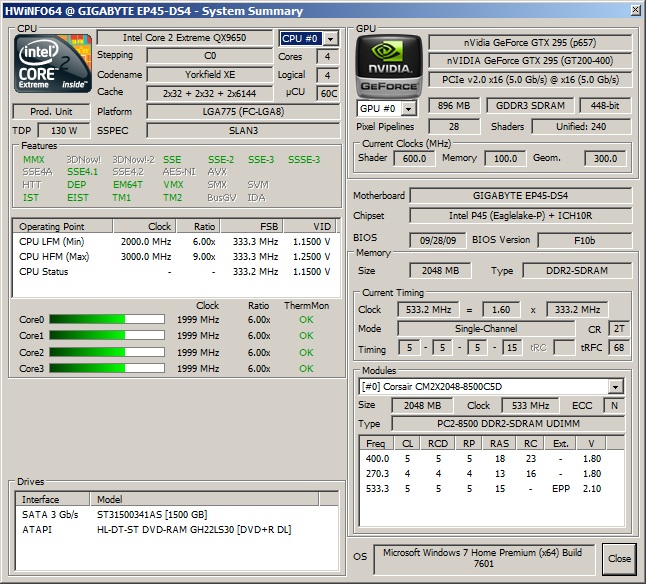Click the command rate 2T field

click(x=619, y=329)
